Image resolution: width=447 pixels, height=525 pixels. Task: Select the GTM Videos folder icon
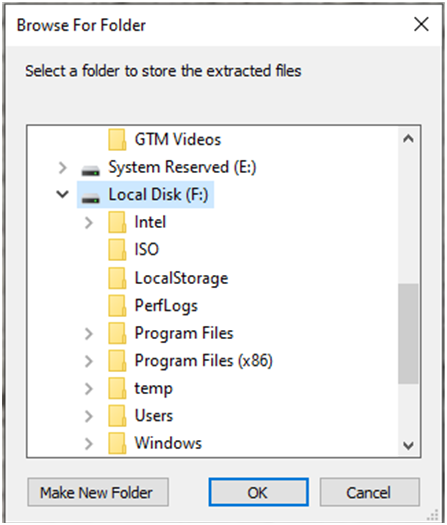pyautogui.click(x=117, y=140)
